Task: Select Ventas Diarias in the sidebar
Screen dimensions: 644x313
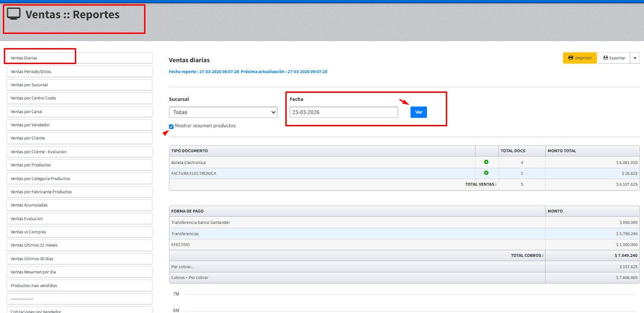Action: click(x=79, y=58)
